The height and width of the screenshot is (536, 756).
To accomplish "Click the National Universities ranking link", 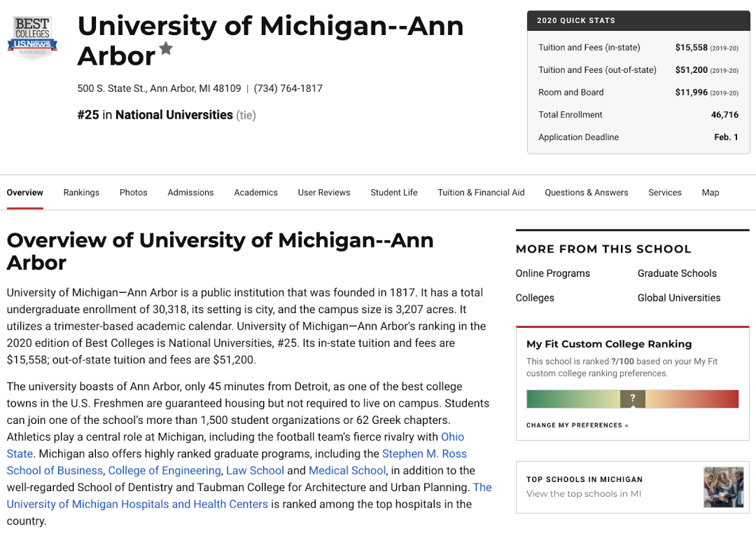I will [x=174, y=115].
